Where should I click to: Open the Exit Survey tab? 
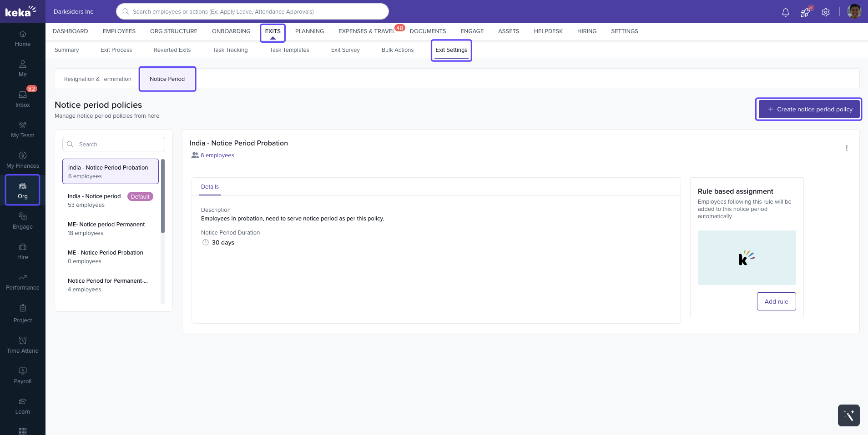click(x=345, y=50)
